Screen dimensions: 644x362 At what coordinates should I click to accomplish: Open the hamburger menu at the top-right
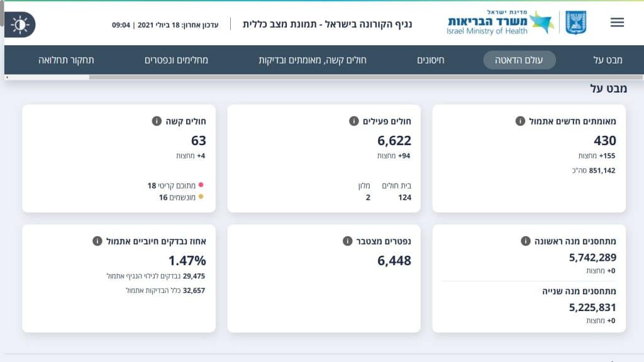[x=617, y=22]
